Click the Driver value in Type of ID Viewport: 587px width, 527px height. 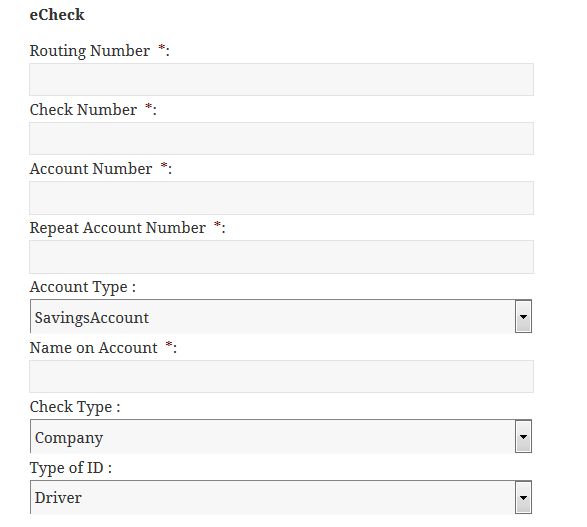pos(58,498)
